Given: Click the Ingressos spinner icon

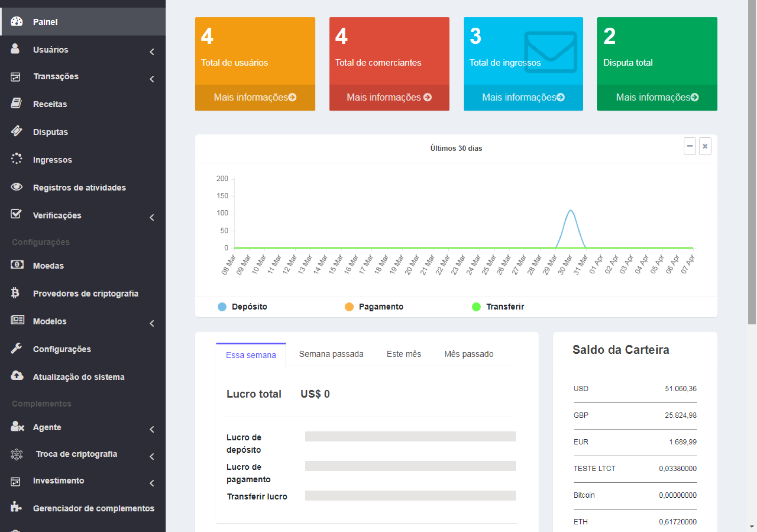Looking at the screenshot, I should pos(16,159).
